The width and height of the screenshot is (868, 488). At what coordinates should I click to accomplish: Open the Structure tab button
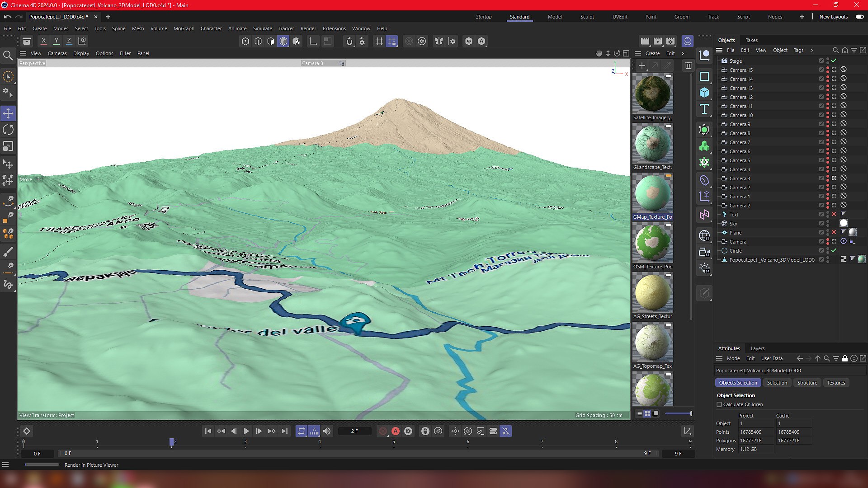pos(807,383)
